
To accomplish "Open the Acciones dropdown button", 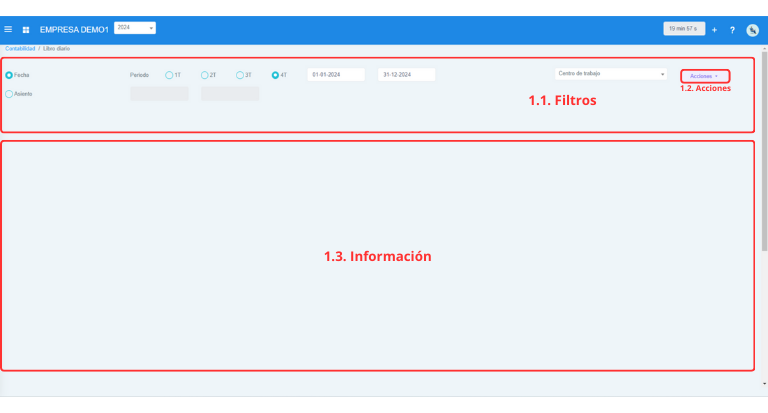I will [x=705, y=76].
